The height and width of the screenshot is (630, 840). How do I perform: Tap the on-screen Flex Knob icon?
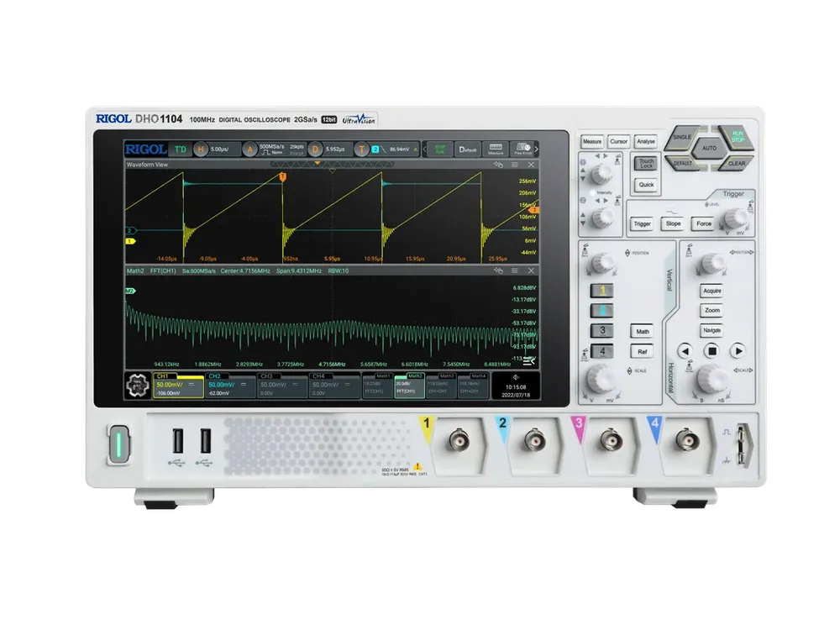click(x=522, y=149)
